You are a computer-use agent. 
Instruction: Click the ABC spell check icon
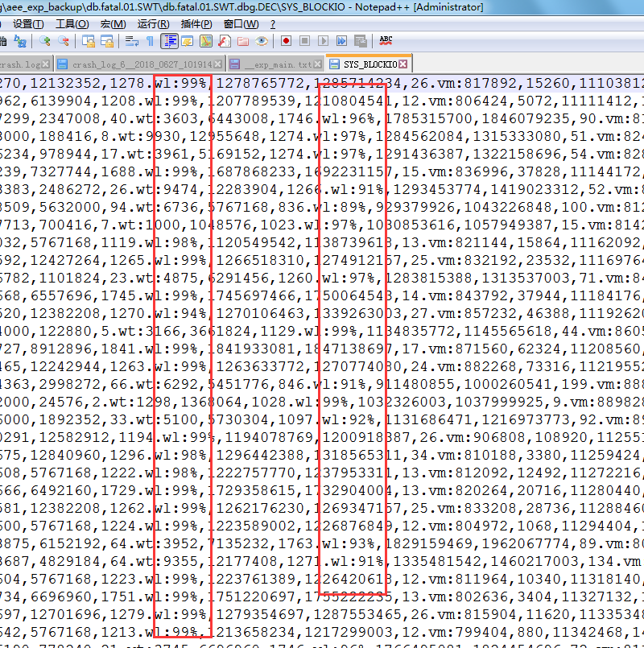pyautogui.click(x=386, y=40)
